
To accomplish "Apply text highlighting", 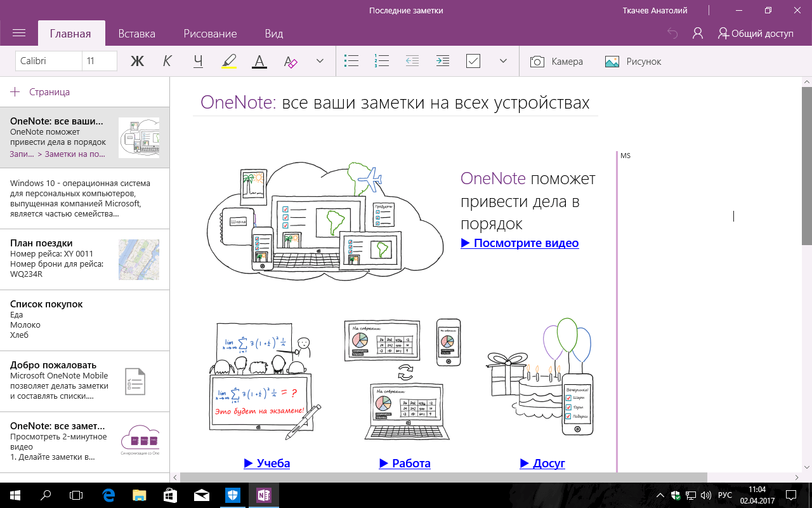I will [229, 61].
